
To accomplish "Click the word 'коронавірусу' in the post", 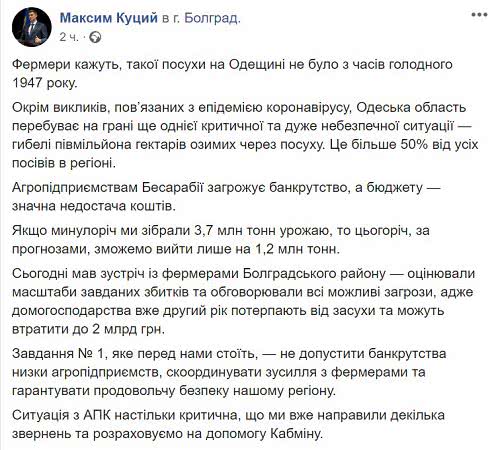I will point(302,108).
